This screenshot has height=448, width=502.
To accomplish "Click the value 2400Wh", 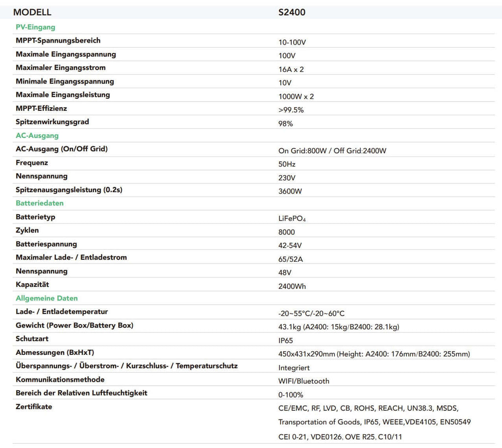I will (x=292, y=286).
